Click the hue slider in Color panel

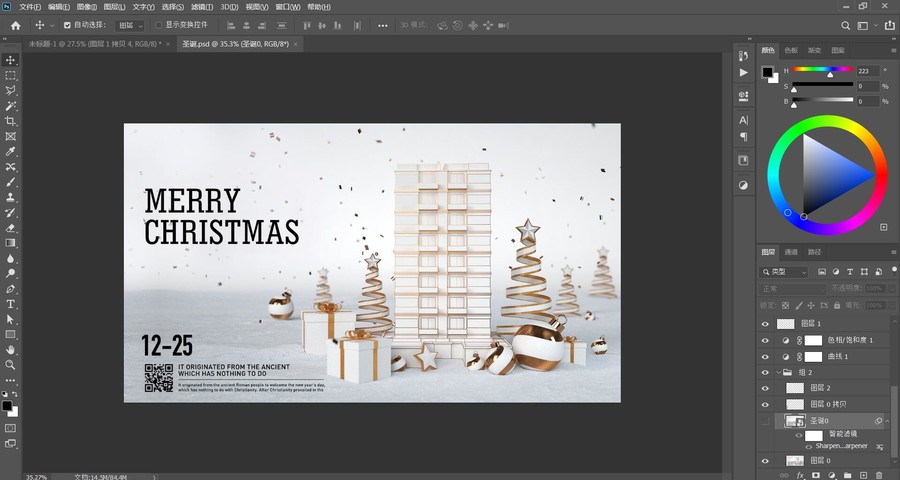point(823,69)
